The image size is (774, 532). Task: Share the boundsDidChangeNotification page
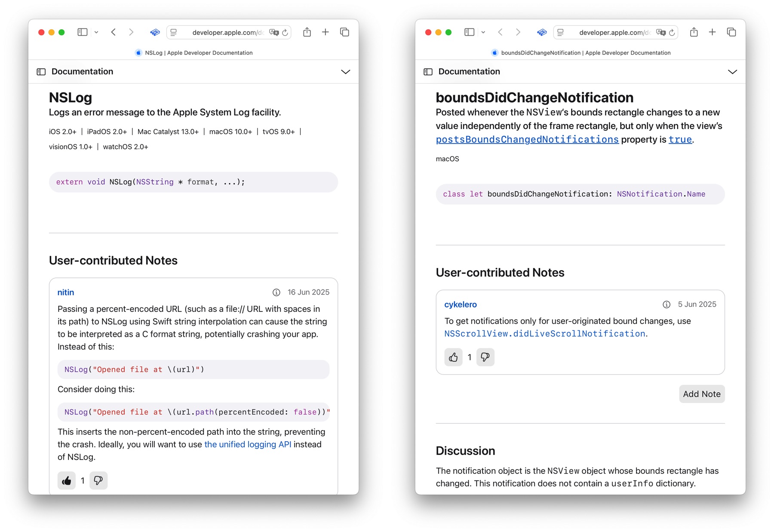[x=694, y=32]
